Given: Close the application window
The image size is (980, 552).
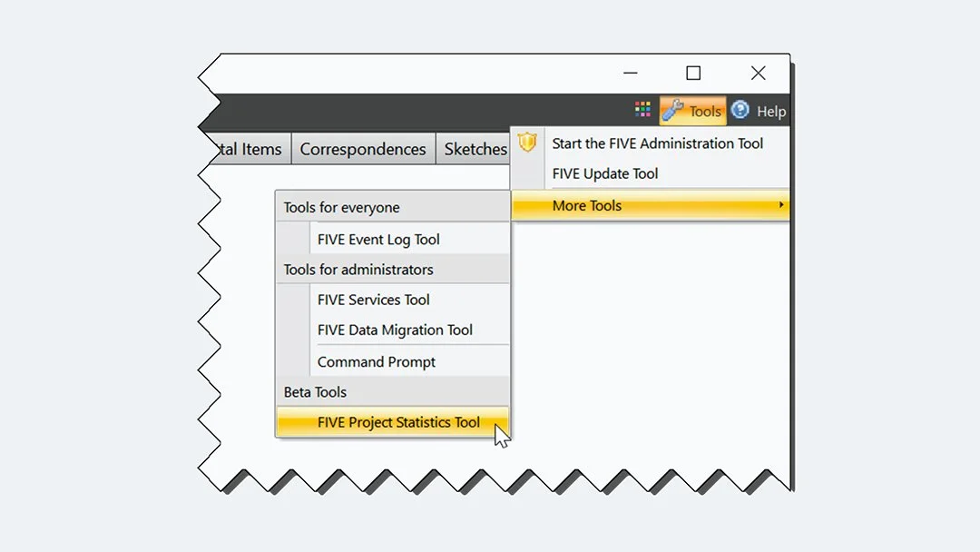Looking at the screenshot, I should 758,74.
